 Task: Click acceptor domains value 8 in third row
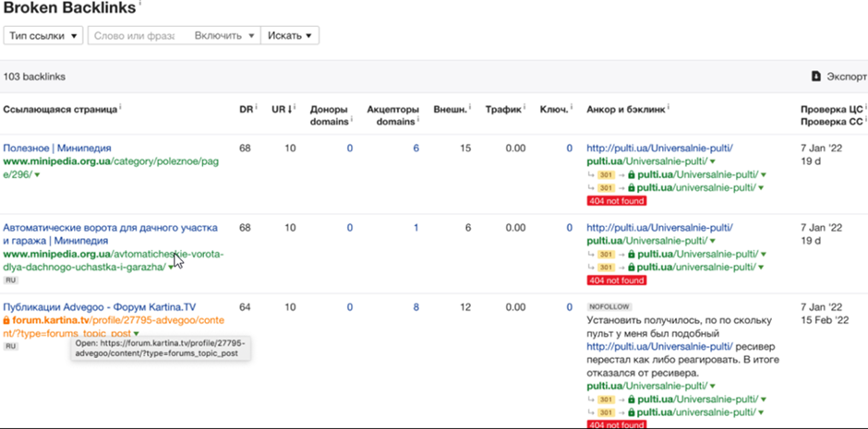tap(416, 307)
